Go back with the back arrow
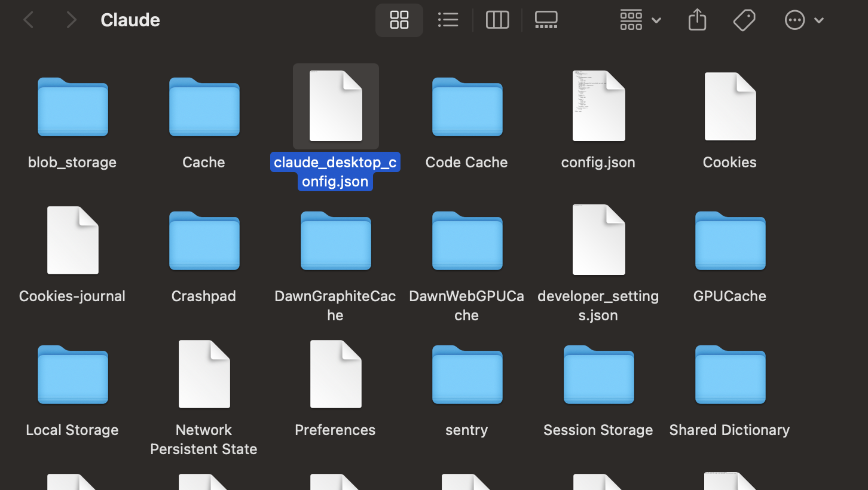 28,20
